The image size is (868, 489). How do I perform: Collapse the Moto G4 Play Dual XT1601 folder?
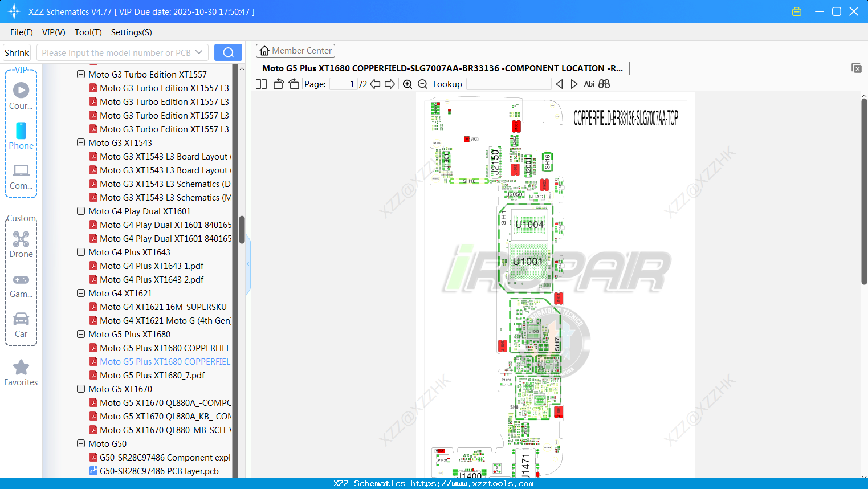81,211
